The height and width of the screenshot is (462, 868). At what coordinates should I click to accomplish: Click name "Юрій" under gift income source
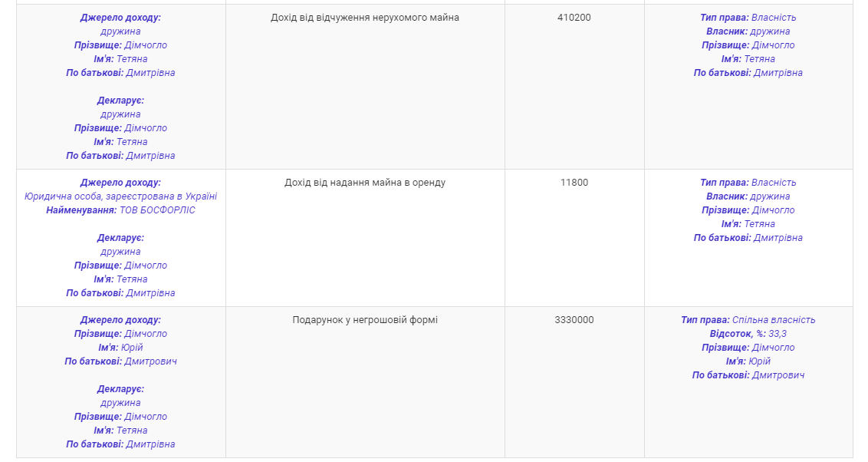[132, 348]
